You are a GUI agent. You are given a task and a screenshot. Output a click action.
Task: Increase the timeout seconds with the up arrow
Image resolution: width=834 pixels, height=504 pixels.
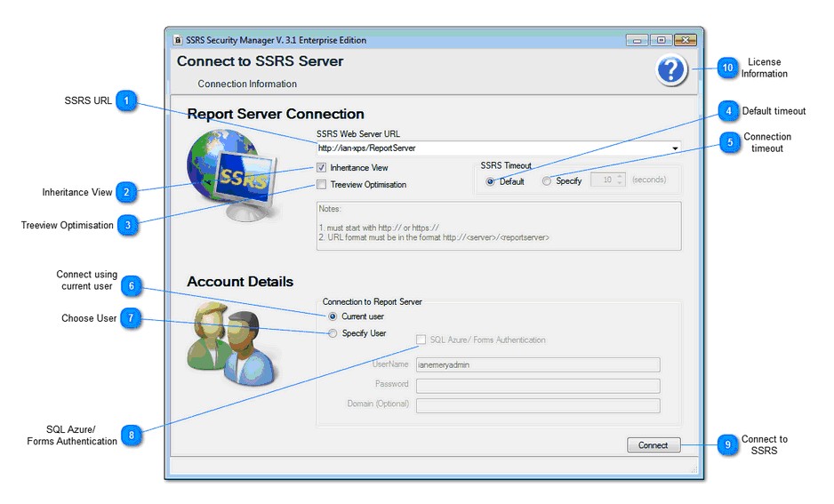coord(620,177)
